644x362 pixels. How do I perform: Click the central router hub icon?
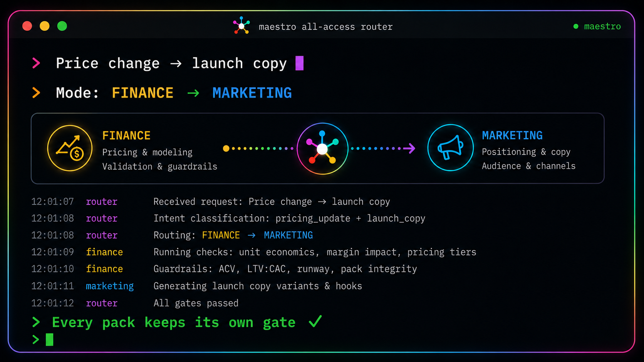pyautogui.click(x=322, y=148)
